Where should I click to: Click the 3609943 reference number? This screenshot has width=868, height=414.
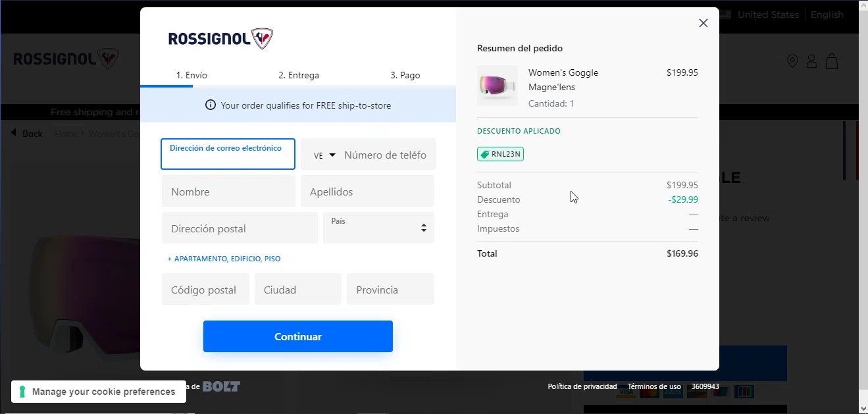(x=705, y=386)
